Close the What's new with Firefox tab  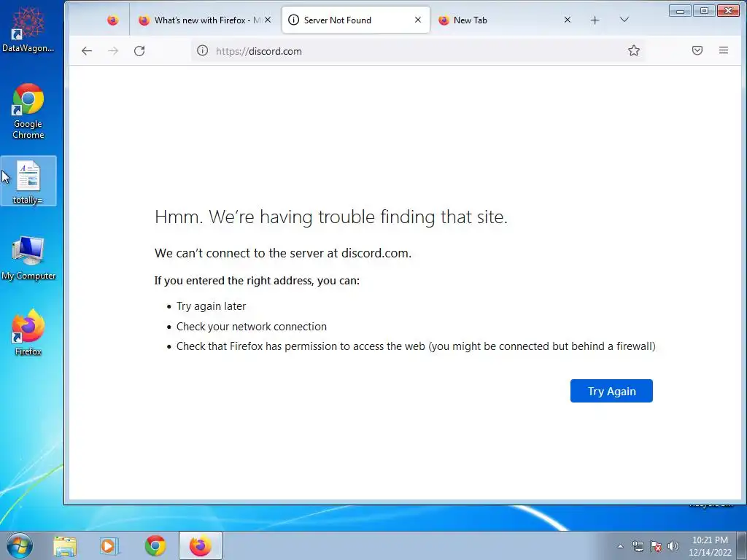(x=268, y=20)
